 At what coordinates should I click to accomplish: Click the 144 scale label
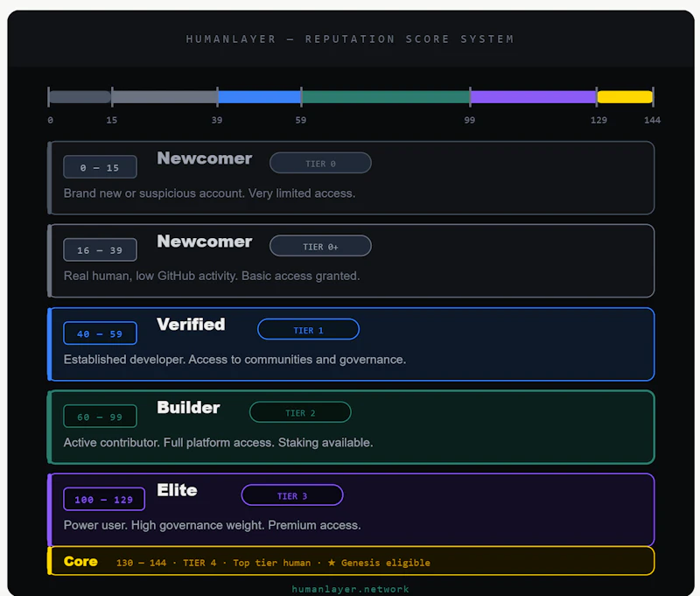coord(652,120)
